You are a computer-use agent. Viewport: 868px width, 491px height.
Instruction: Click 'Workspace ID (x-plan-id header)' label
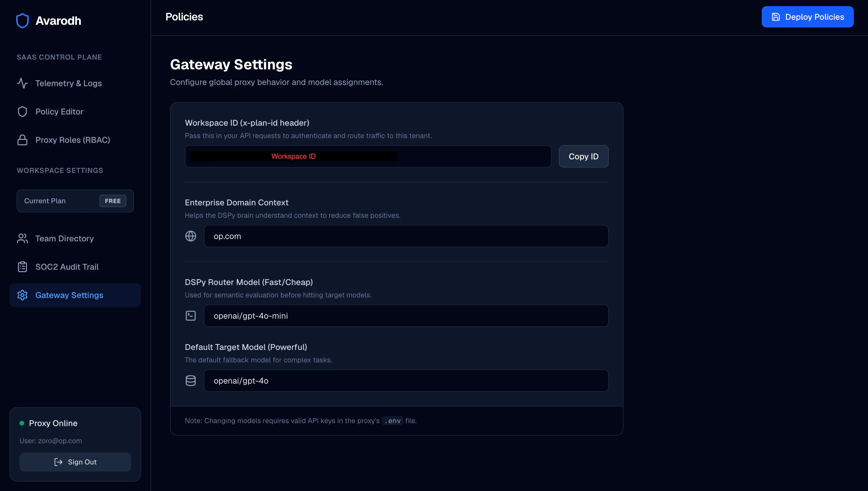pos(247,123)
